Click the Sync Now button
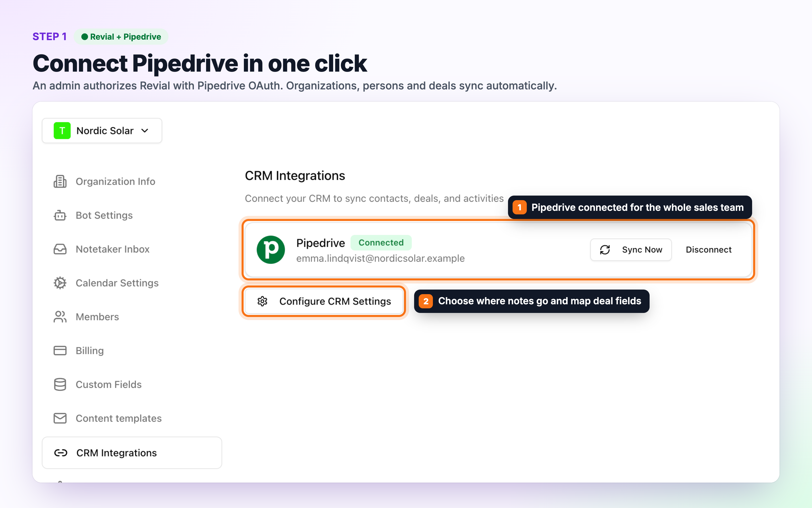This screenshot has height=508, width=812. pyautogui.click(x=631, y=250)
